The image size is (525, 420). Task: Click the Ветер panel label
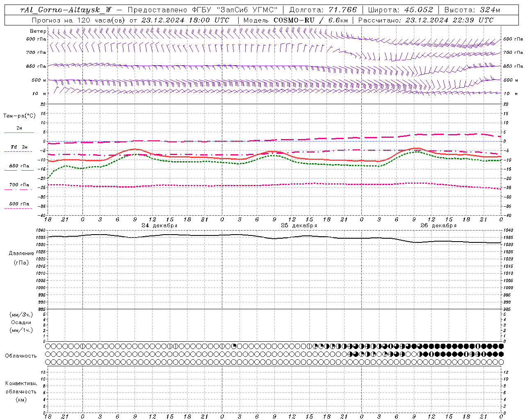pos(38,31)
